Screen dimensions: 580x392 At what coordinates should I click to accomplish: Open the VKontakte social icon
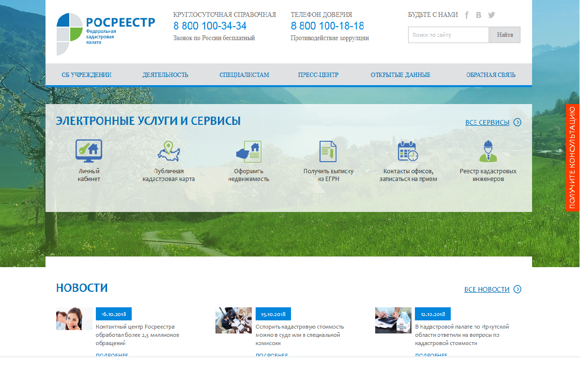pos(479,15)
